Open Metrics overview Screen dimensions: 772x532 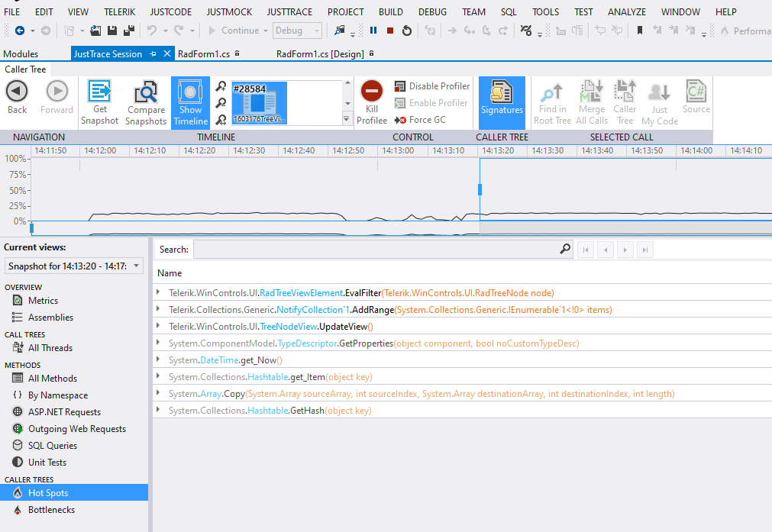click(43, 300)
